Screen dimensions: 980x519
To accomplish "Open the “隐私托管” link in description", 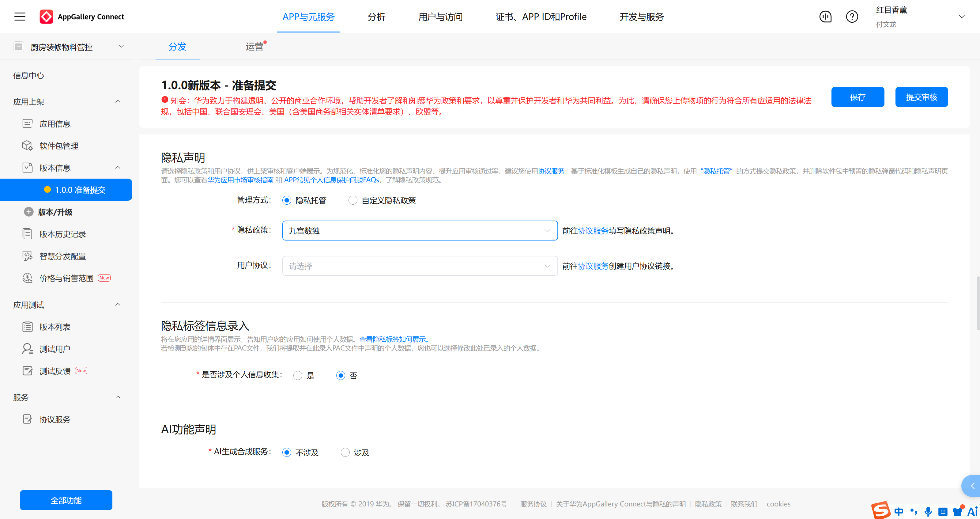I will [x=716, y=171].
